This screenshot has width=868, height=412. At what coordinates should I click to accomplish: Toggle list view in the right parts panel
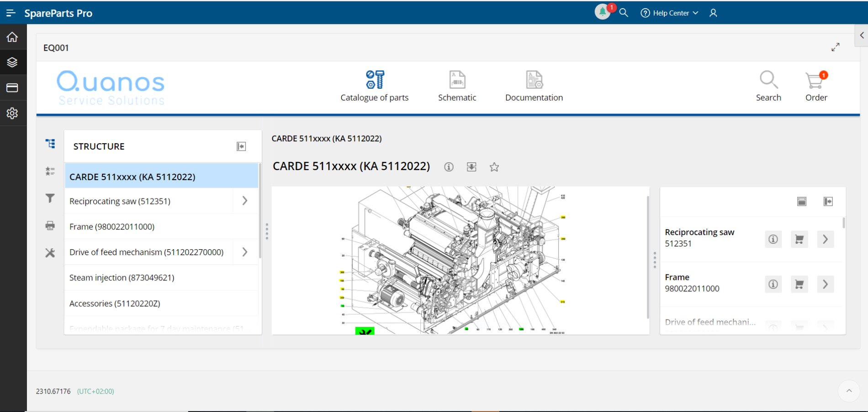point(802,201)
